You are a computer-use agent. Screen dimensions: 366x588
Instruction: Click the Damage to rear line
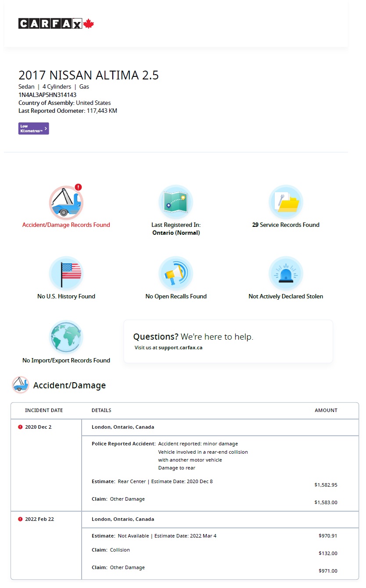pos(177,468)
